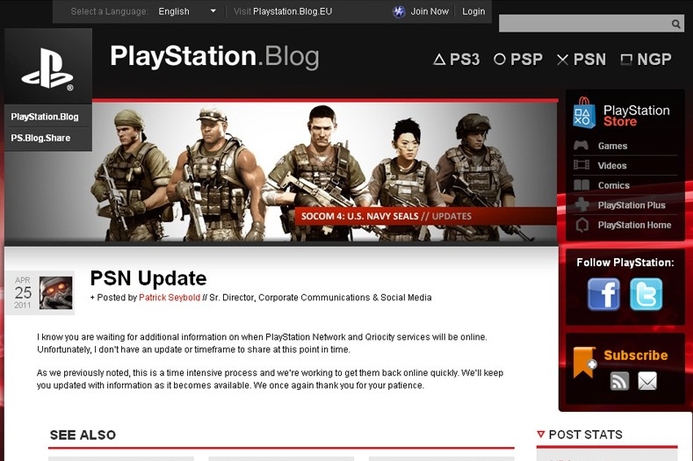Open the NGP navigation item
Viewport: 693px width, 461px height.
pos(646,59)
